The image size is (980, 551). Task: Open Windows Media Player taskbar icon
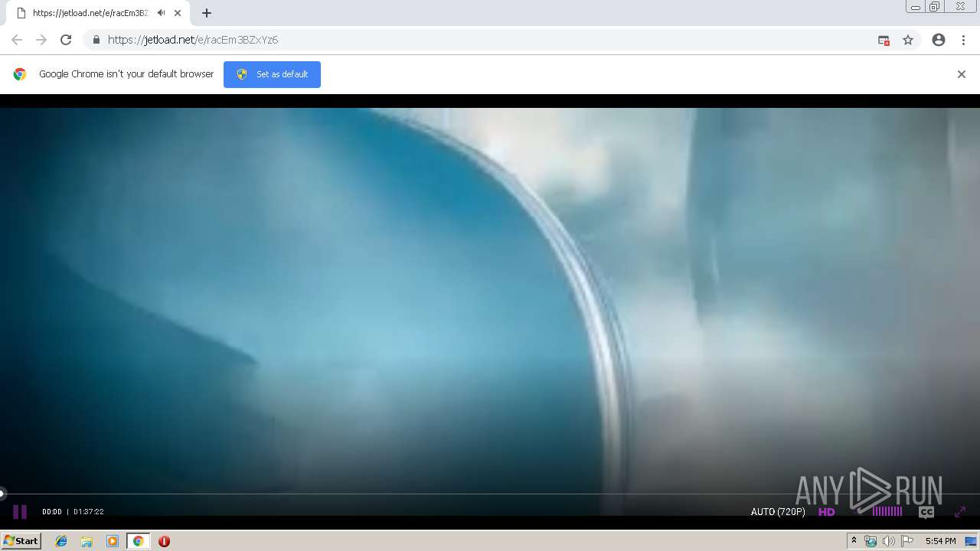coord(113,541)
